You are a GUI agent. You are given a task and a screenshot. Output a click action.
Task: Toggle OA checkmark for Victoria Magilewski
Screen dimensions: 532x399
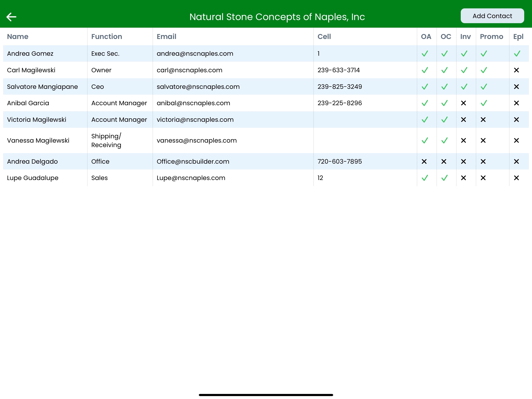click(x=425, y=120)
